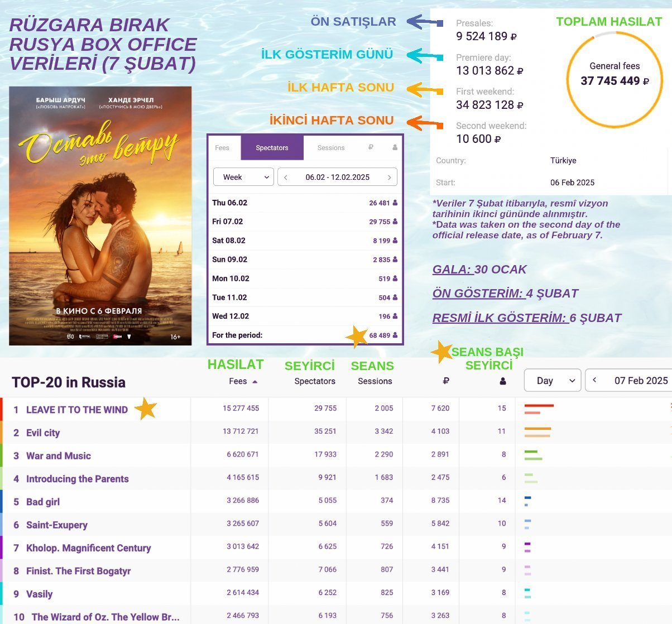Click the person icon tab in the Spectators widget

coord(395,148)
